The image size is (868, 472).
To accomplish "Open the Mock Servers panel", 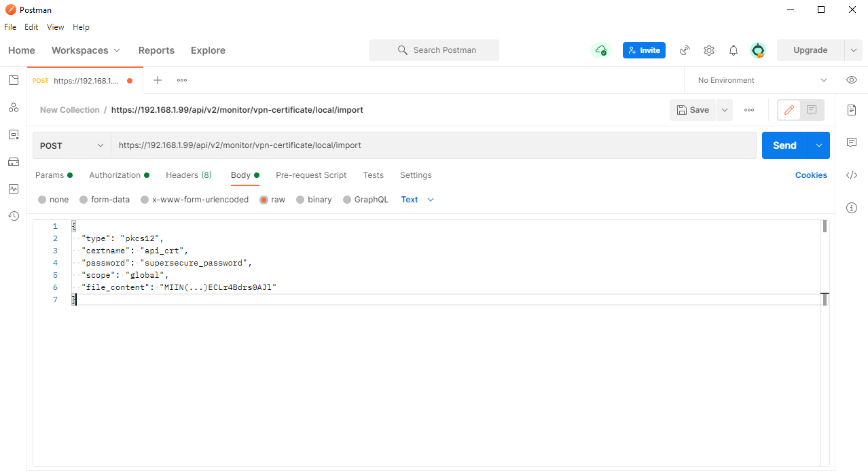I will pyautogui.click(x=13, y=162).
